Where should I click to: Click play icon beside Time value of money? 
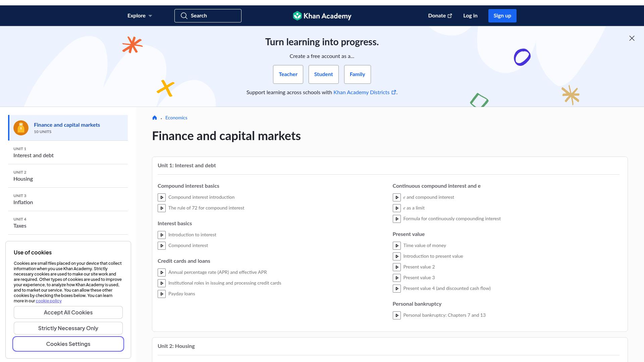click(397, 246)
